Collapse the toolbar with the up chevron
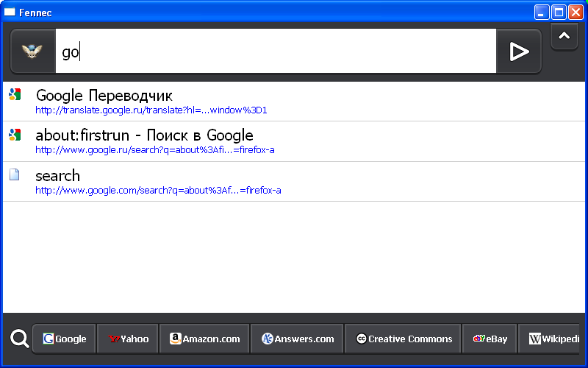Screen dimensions: 588x368 [564, 36]
